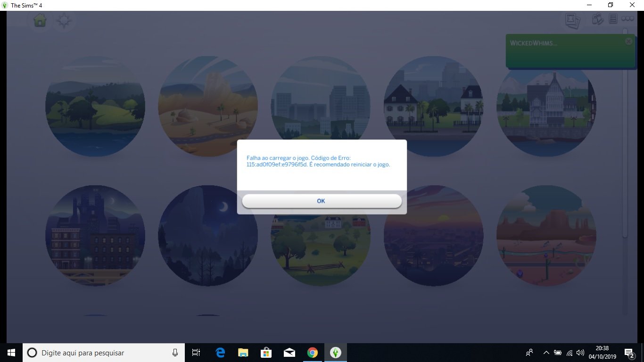Open the three-dots options menu
This screenshot has height=362, width=644.
[627, 19]
